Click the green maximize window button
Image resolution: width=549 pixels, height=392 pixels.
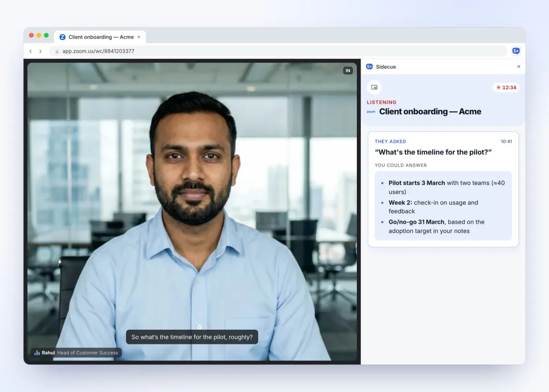(46, 35)
